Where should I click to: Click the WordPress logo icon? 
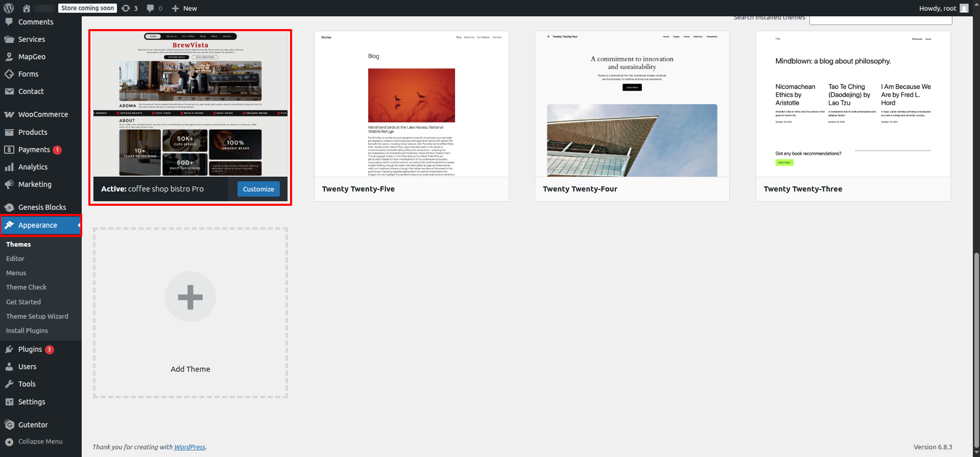pyautogui.click(x=9, y=8)
